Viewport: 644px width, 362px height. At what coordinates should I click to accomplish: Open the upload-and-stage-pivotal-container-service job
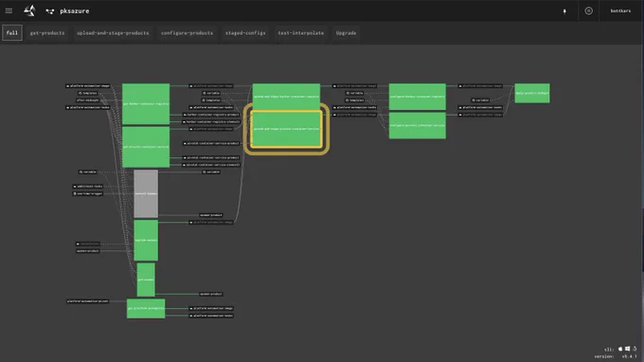[x=286, y=129]
